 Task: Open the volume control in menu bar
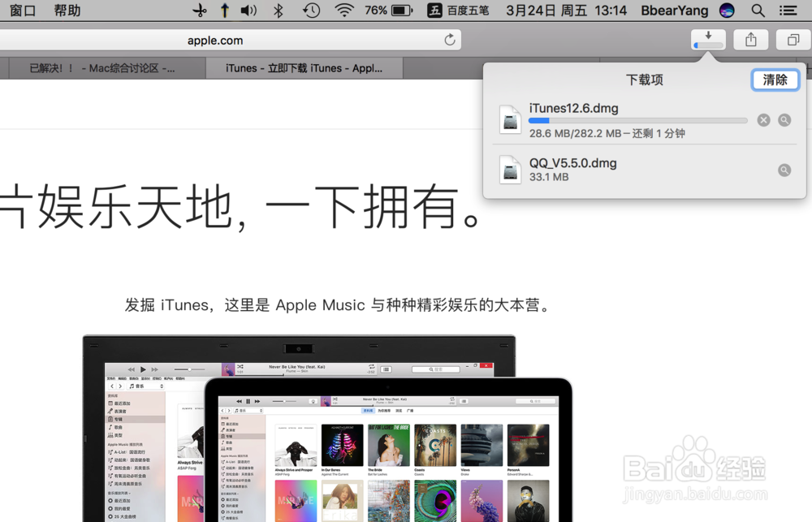tap(248, 11)
